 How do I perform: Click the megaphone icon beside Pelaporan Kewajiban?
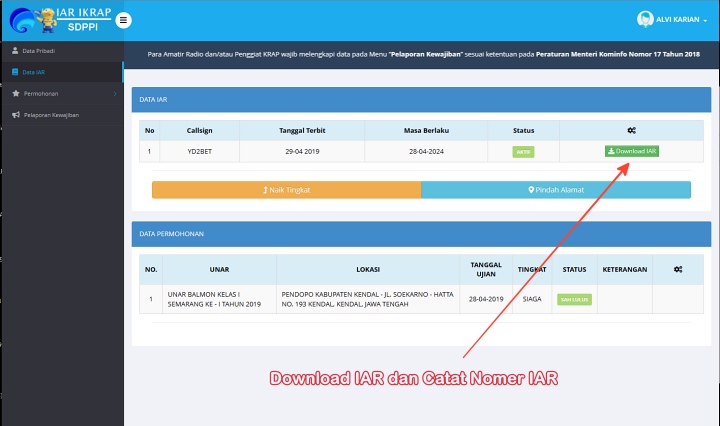point(14,115)
